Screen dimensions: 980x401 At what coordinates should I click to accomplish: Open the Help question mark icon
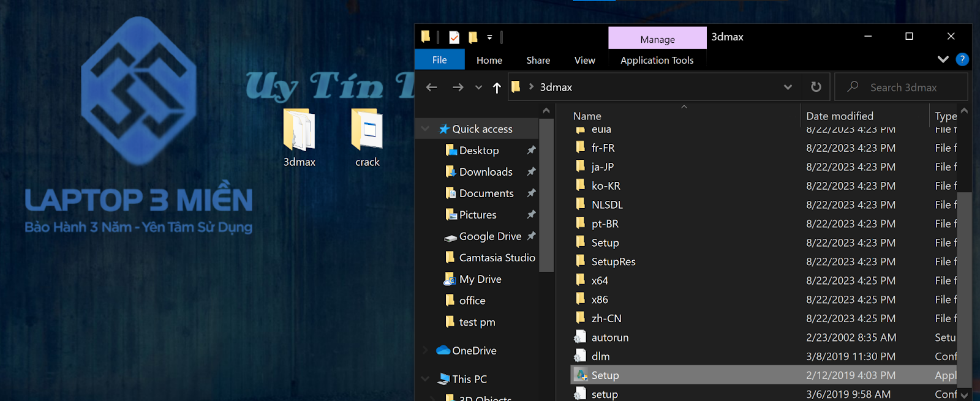(x=962, y=59)
